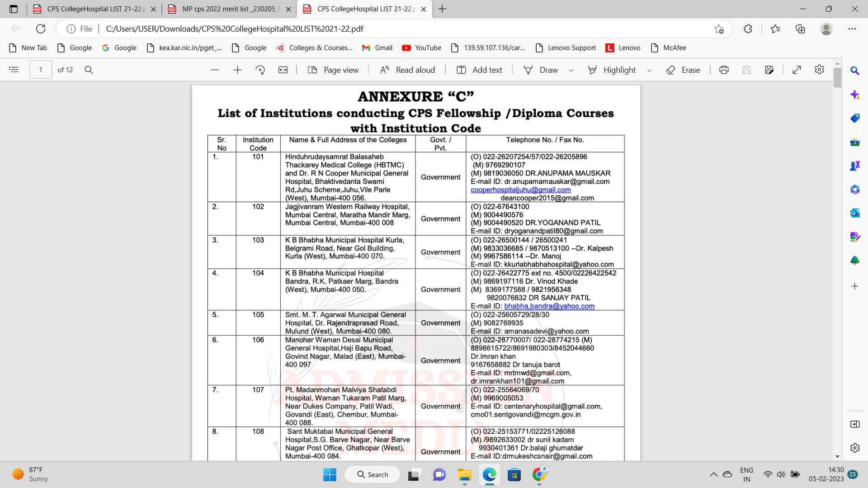Open Outlook icon in sidebar

point(854,213)
